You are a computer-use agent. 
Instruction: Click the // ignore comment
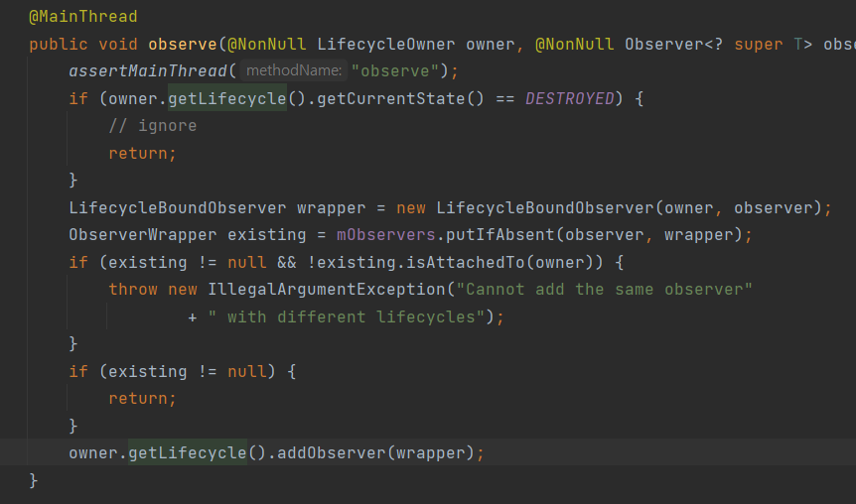tap(152, 126)
